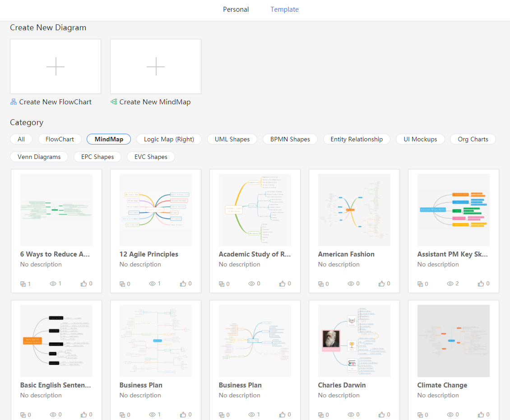Click the Create New MindMap label

tap(155, 102)
